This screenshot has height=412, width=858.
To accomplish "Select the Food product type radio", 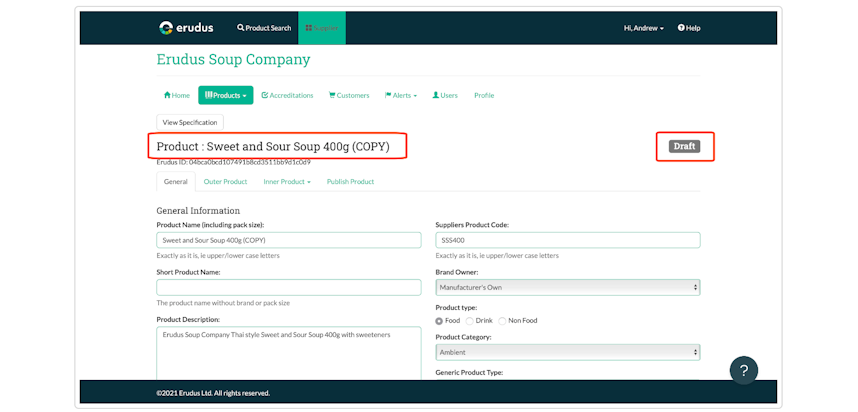I will (x=439, y=321).
